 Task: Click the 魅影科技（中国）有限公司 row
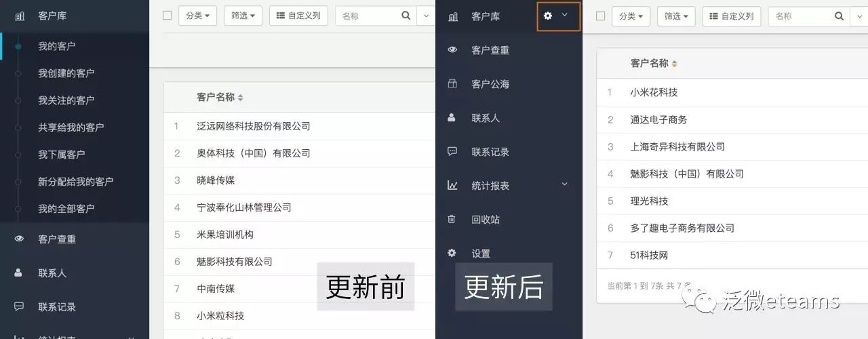[732, 174]
